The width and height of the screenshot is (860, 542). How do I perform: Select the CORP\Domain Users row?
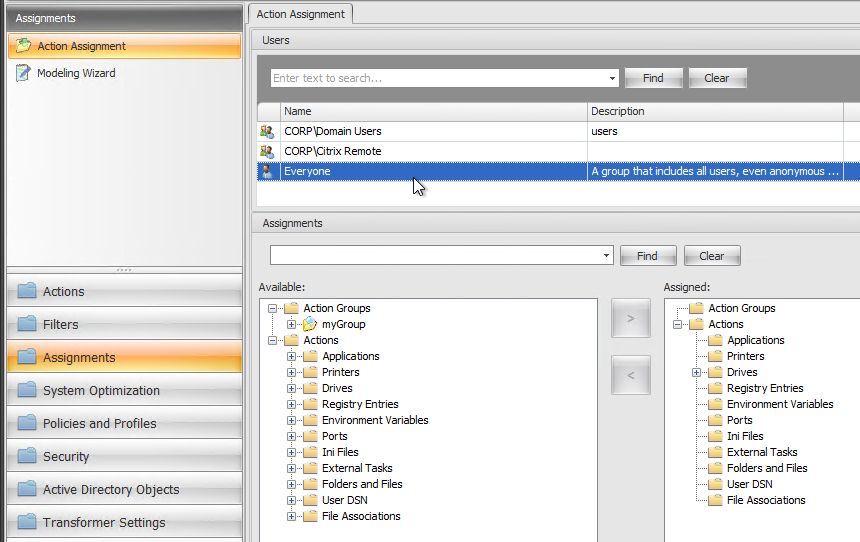click(558, 132)
